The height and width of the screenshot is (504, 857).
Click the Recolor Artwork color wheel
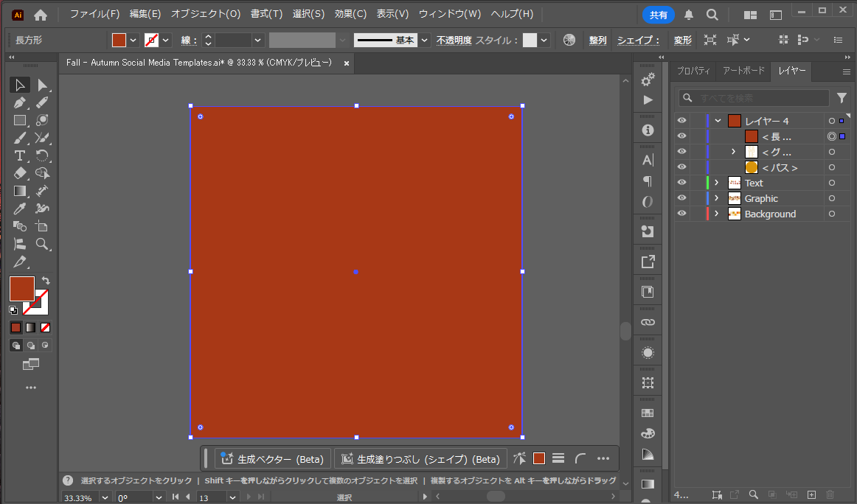(569, 40)
